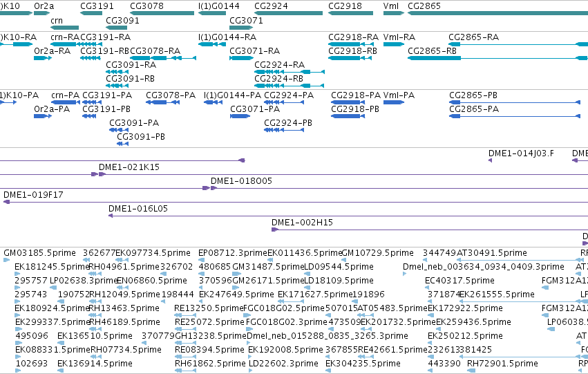This screenshot has width=588, height=374.
Task: Select protein CG3191-PB
Action: (x=106, y=109)
